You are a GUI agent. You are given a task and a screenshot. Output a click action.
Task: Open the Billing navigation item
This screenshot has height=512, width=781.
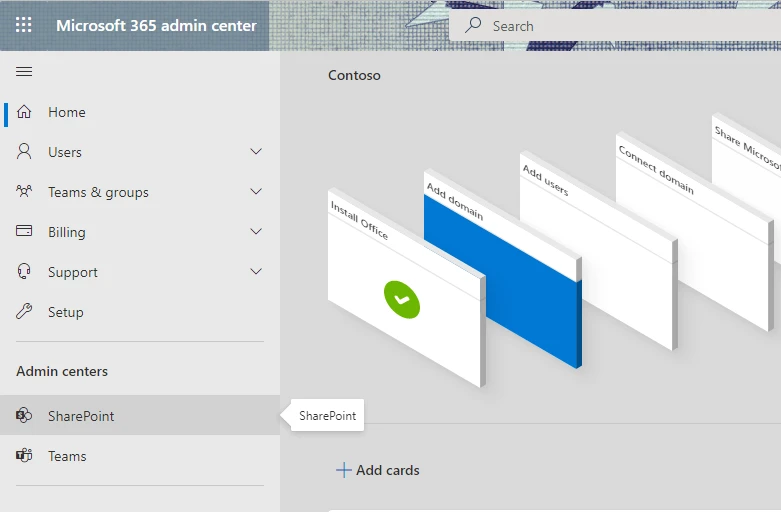pos(140,232)
